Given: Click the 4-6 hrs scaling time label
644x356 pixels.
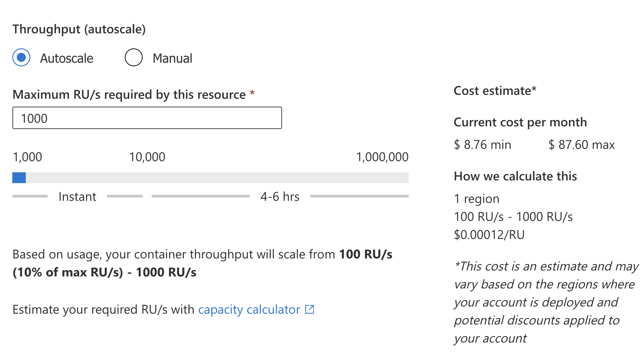Looking at the screenshot, I should (280, 197).
